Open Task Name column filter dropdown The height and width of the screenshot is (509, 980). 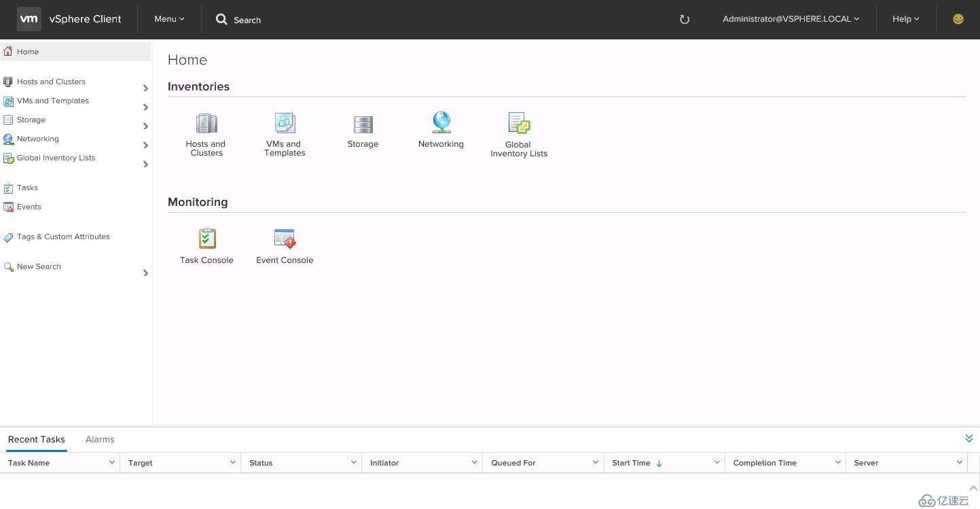[112, 462]
